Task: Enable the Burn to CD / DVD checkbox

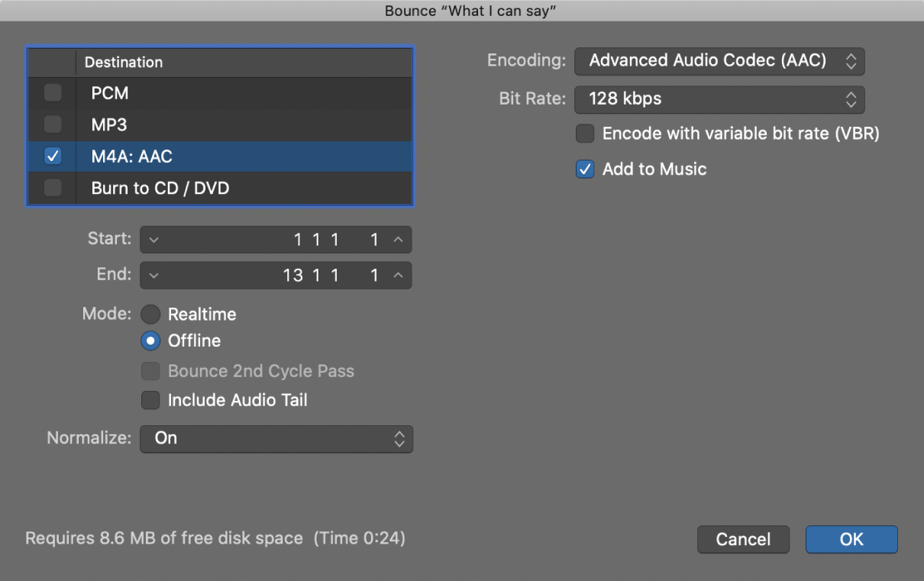Action: point(53,188)
